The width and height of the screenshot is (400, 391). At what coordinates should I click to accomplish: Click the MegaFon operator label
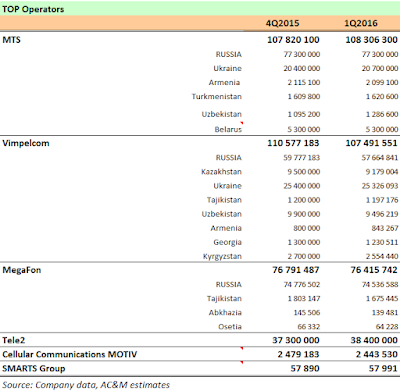click(22, 270)
